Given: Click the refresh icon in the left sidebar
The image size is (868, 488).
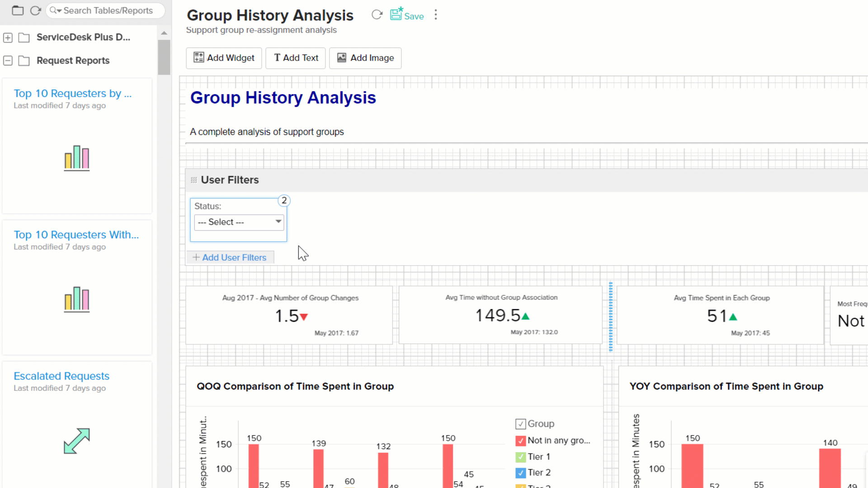Looking at the screenshot, I should tap(35, 10).
